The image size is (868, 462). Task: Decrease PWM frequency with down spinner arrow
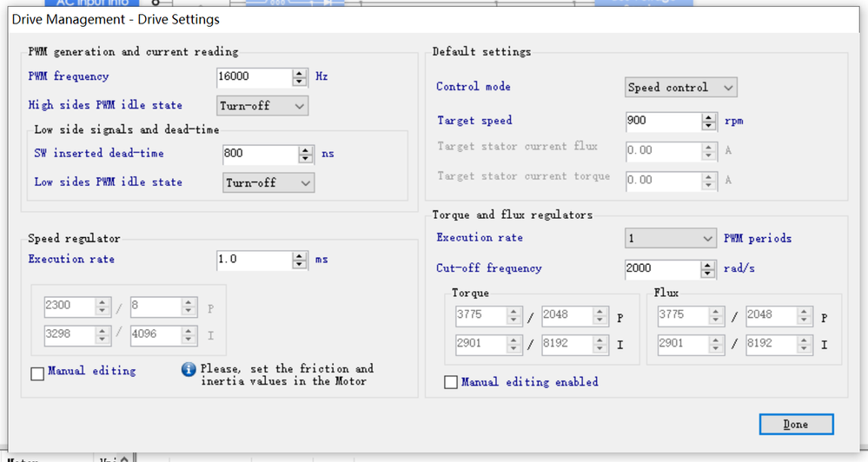300,82
